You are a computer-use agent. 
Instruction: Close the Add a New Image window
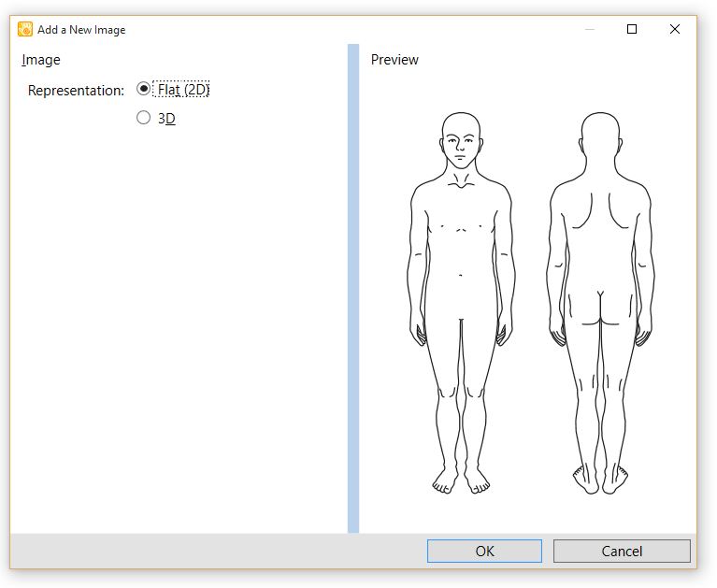tap(674, 29)
